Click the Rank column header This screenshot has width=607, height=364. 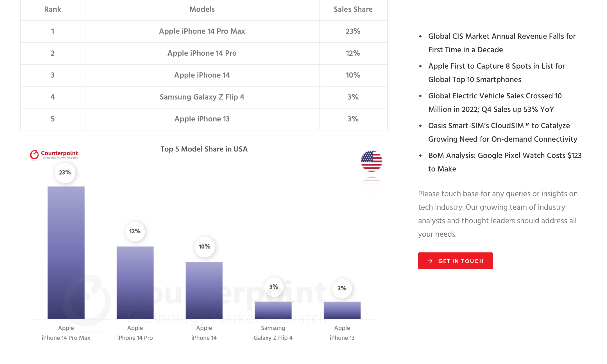53,9
